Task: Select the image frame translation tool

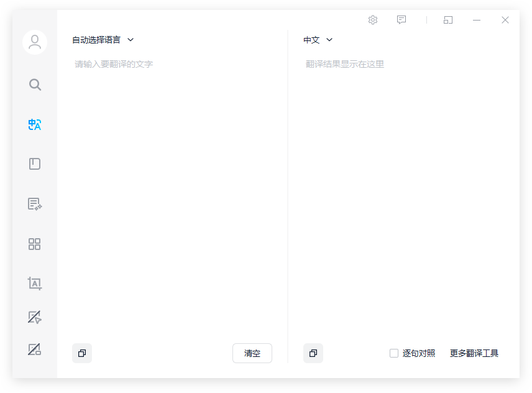Action: coord(35,349)
